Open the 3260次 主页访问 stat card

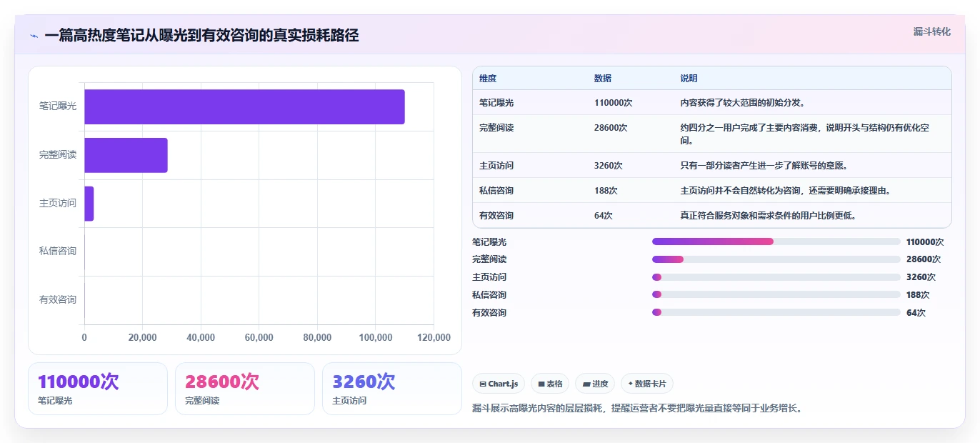pyautogui.click(x=392, y=389)
